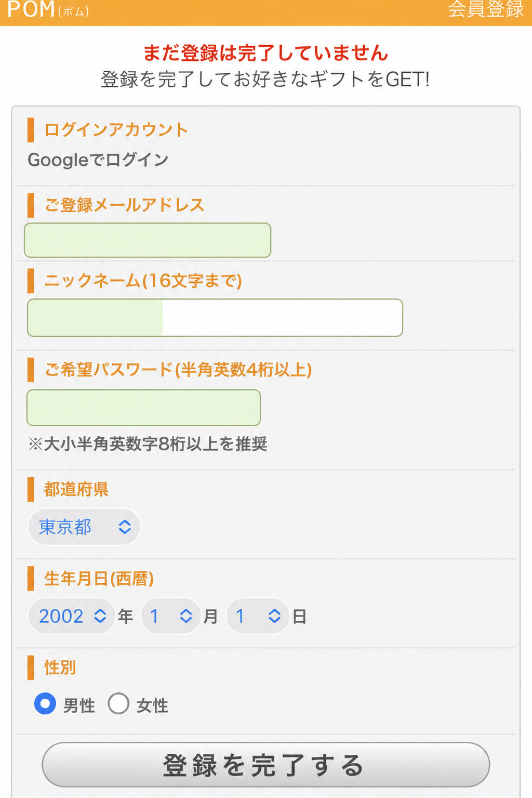
Task: Focus the ご登録メールアドレス email field
Action: [x=148, y=240]
